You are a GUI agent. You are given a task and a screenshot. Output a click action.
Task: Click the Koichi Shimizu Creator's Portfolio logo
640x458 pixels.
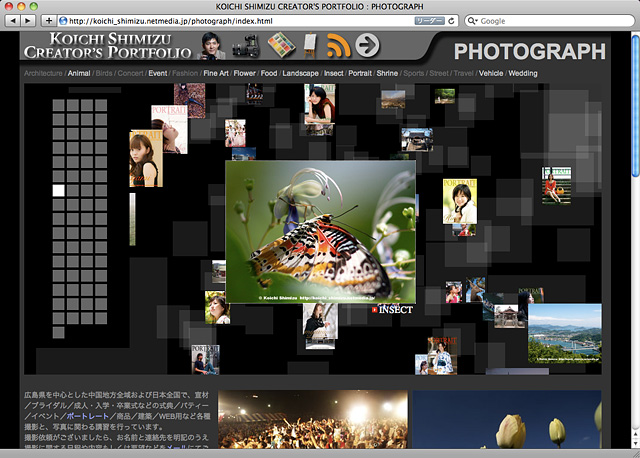[x=107, y=46]
